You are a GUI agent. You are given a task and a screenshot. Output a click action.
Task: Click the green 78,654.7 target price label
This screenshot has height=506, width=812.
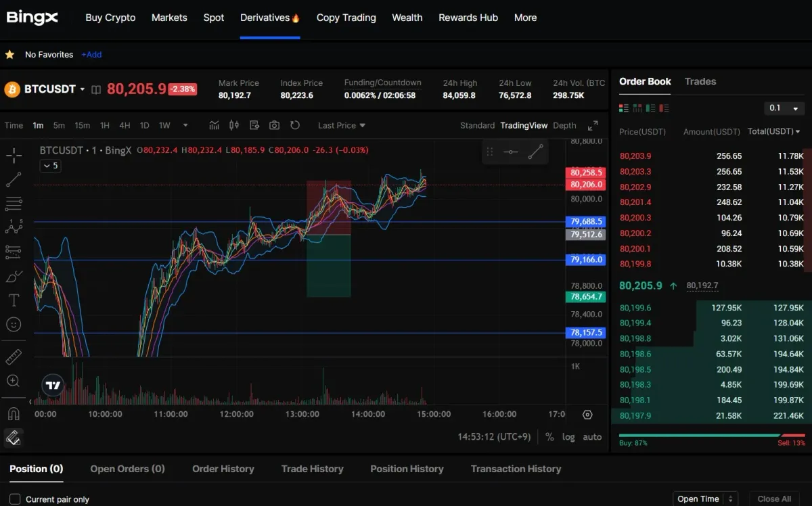[585, 297]
